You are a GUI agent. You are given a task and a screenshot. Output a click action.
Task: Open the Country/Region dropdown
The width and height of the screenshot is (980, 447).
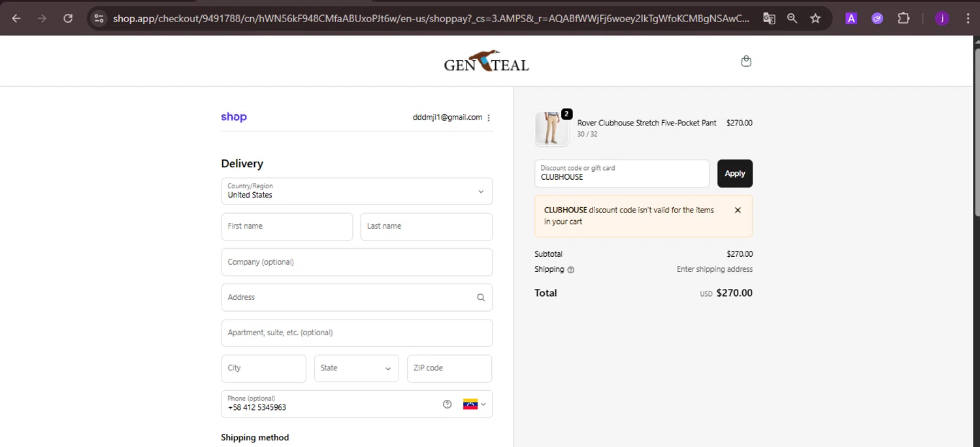tap(357, 191)
